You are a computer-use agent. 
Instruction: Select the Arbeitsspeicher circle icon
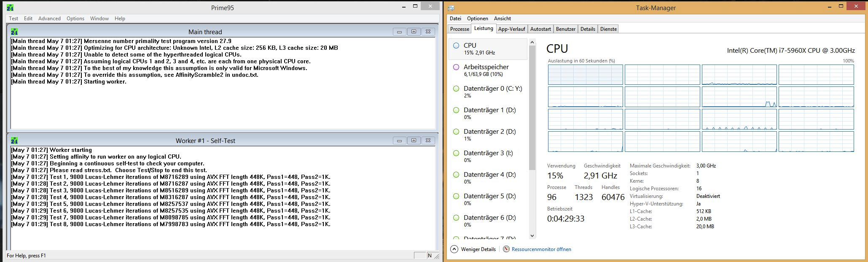coord(456,67)
